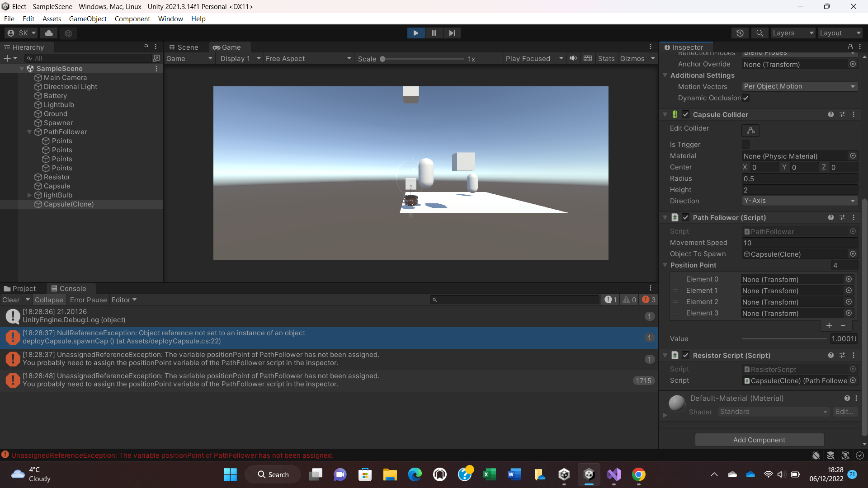This screenshot has width=868, height=488.
Task: Click the Add Component button
Action: point(759,440)
